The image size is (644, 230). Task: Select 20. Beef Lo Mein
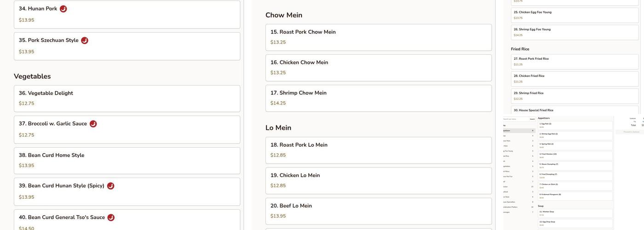(x=378, y=211)
